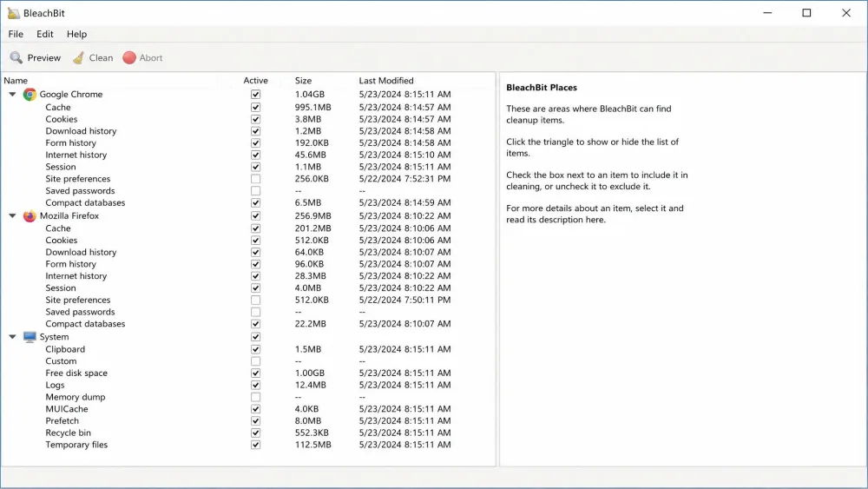
Task: Open the Help menu
Action: coord(77,34)
